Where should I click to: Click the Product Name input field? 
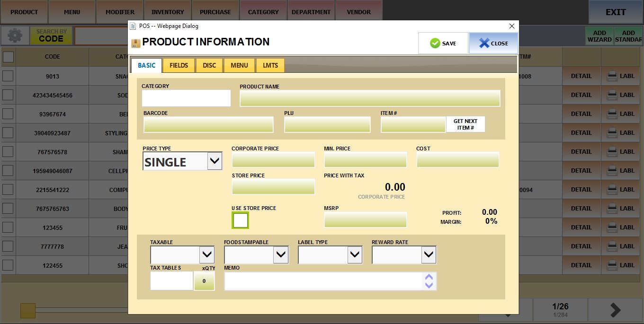(369, 98)
